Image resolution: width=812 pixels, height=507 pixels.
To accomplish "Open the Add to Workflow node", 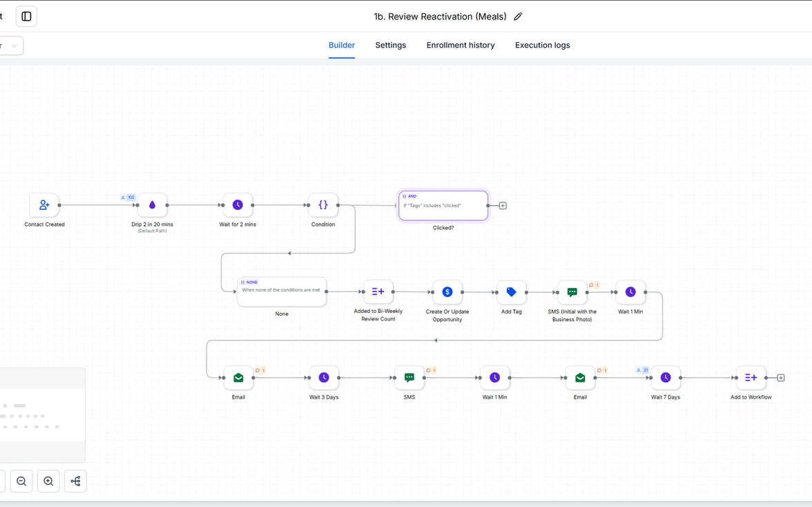I will [x=751, y=378].
